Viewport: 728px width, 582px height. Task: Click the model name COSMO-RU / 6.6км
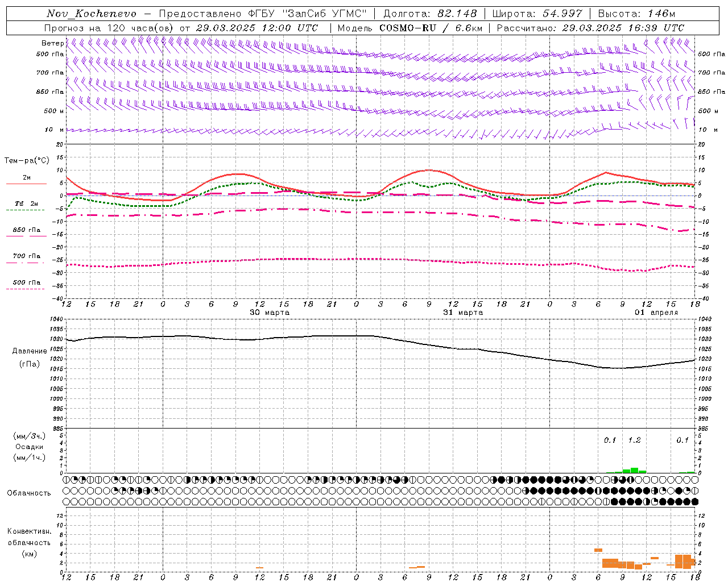[x=431, y=28]
